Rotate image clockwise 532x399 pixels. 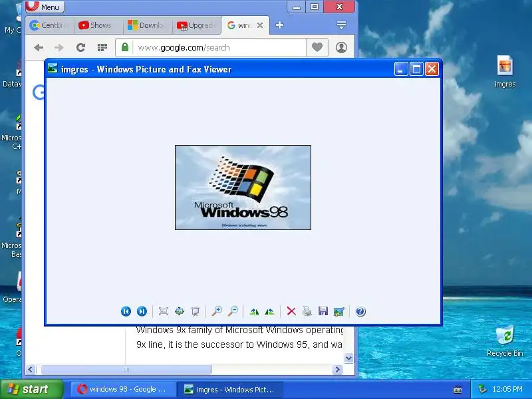[x=254, y=311]
